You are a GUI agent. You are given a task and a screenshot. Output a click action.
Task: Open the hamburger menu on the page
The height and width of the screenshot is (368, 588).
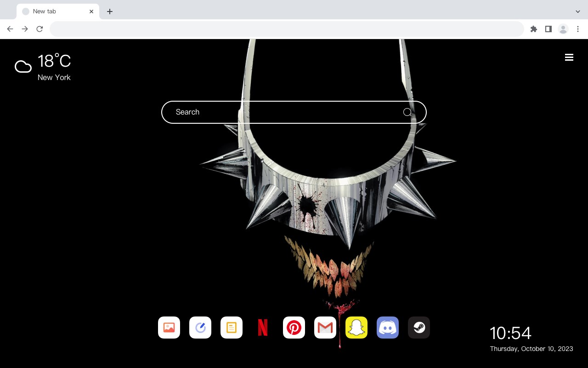coord(569,57)
